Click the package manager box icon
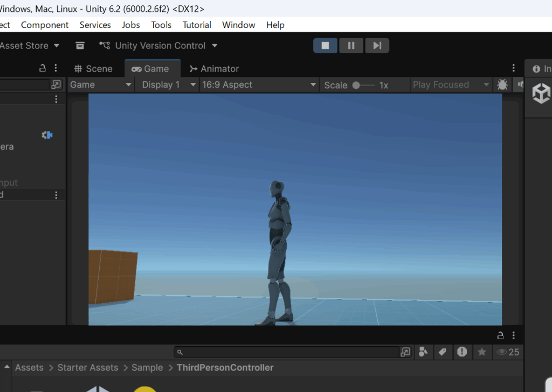552x392 pixels. tap(80, 46)
